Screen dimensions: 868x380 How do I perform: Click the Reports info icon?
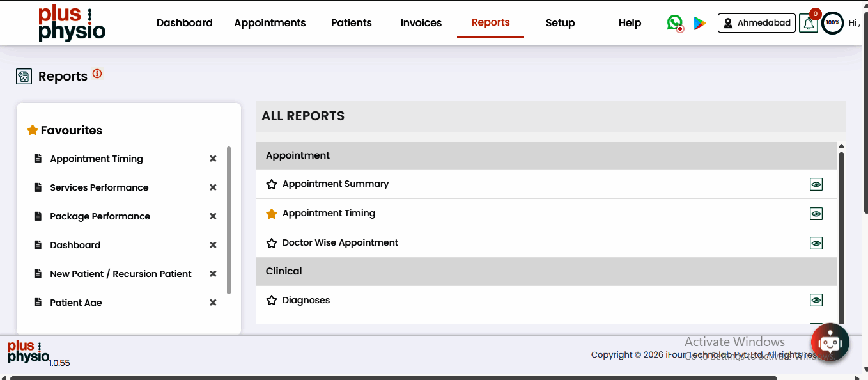coord(97,74)
